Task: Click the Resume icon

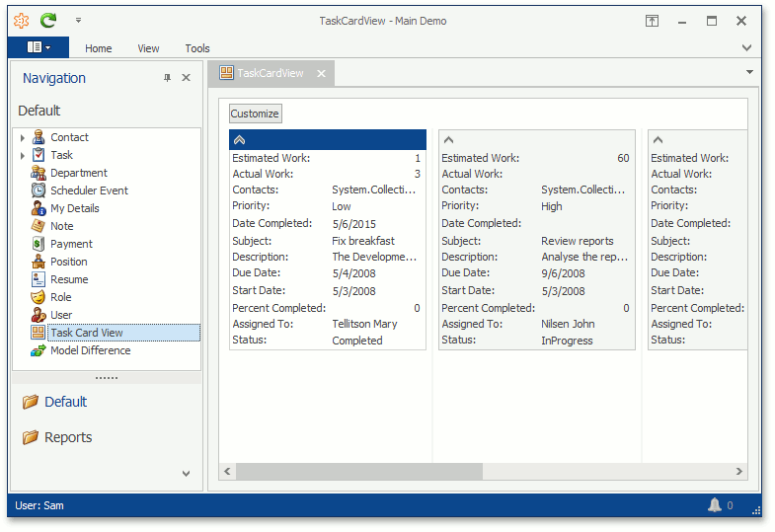Action: coord(39,279)
